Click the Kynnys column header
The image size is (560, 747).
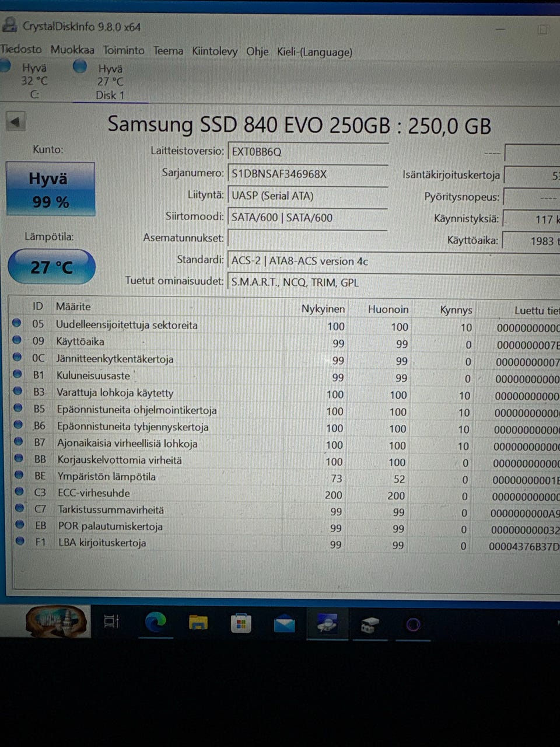(456, 310)
